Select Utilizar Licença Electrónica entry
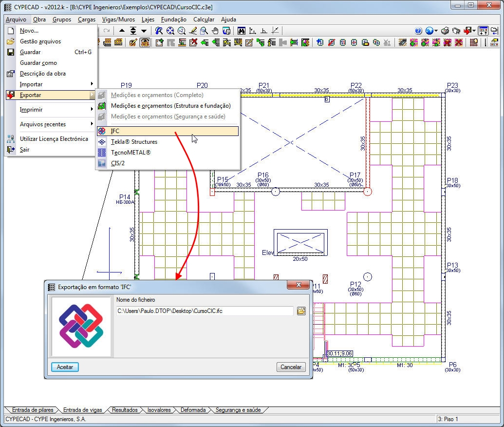Screen dimensions: 504x427 coord(51,139)
